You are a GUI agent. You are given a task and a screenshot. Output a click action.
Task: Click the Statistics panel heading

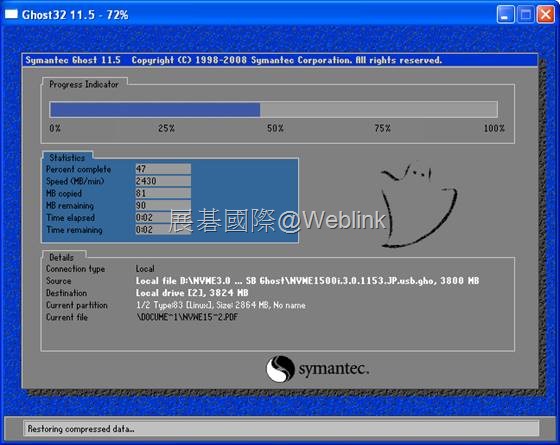coord(67,158)
